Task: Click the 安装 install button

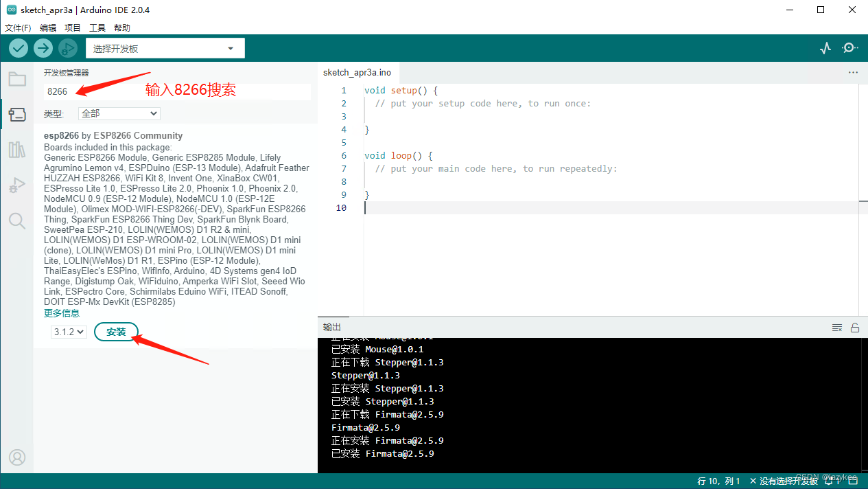Action: pos(116,331)
